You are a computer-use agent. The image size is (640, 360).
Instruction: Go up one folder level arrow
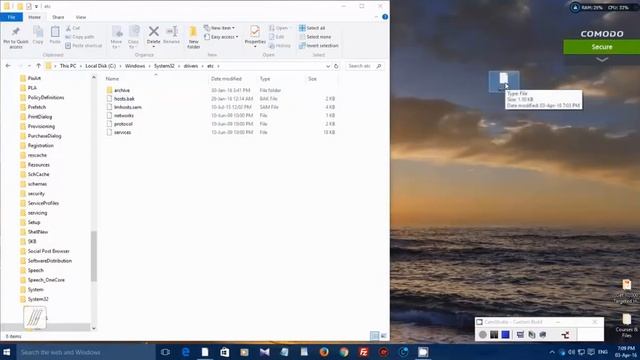38,66
